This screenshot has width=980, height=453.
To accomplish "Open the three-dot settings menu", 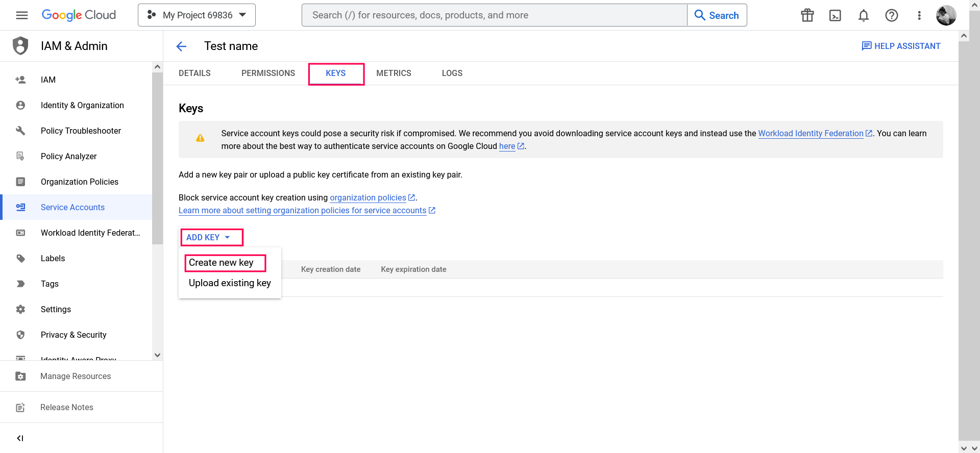I will 919,15.
